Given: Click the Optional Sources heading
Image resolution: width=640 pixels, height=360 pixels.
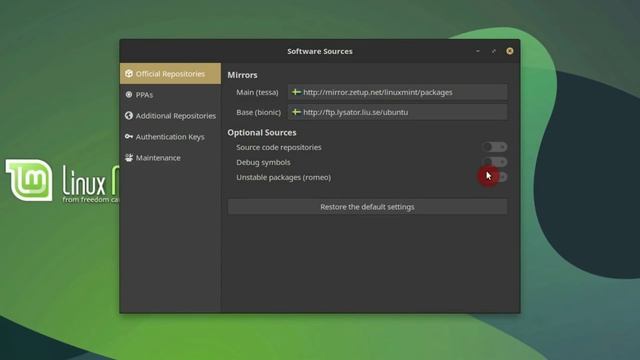Looking at the screenshot, I should [262, 133].
